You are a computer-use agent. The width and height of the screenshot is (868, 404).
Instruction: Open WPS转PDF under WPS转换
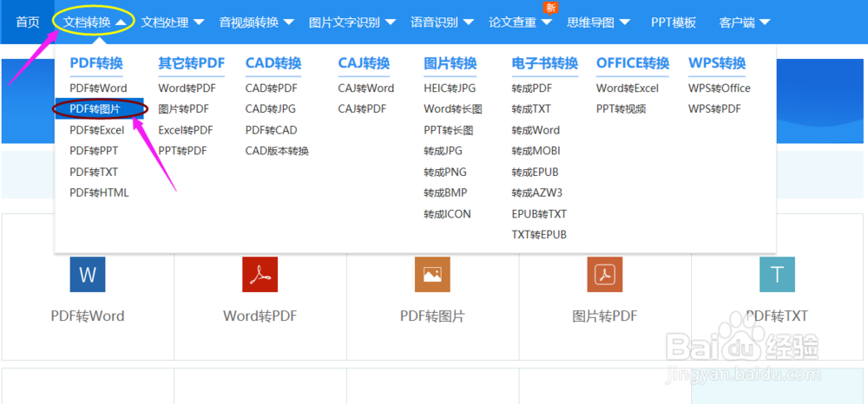[x=714, y=109]
